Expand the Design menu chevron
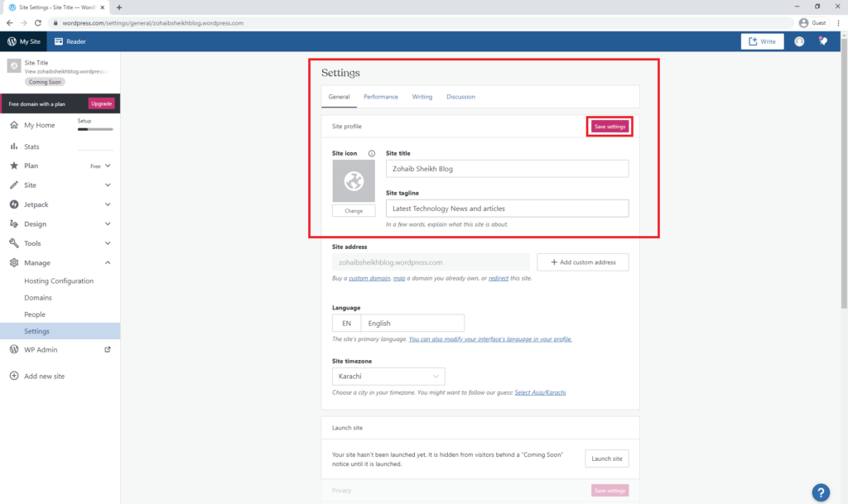This screenshot has height=504, width=848. pos(108,223)
